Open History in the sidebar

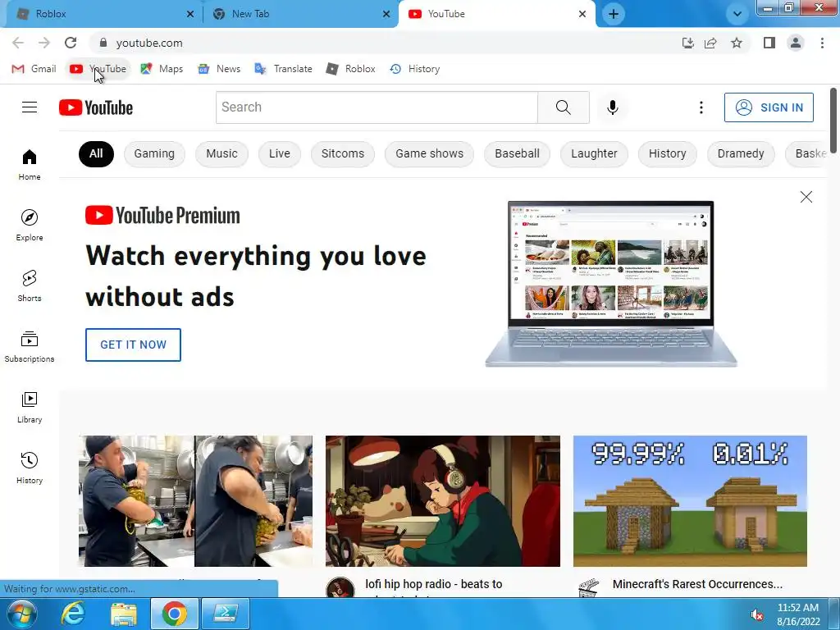pos(30,468)
